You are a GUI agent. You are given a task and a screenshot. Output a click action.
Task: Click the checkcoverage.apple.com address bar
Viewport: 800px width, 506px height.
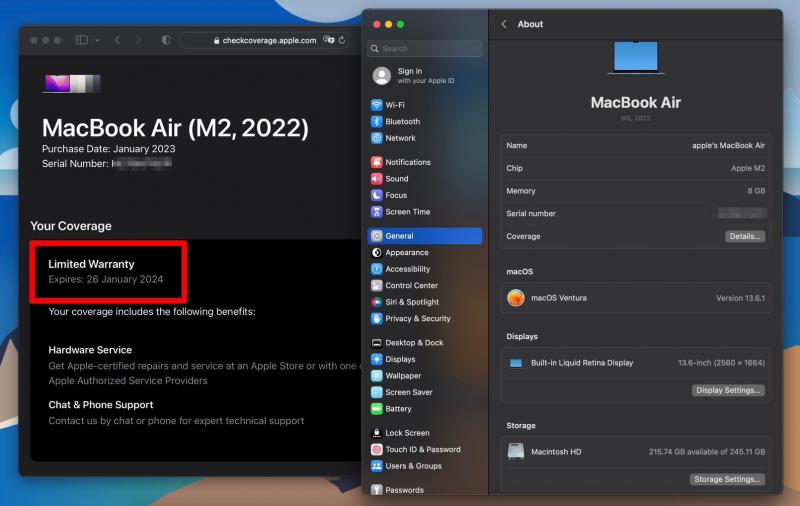tap(265, 40)
